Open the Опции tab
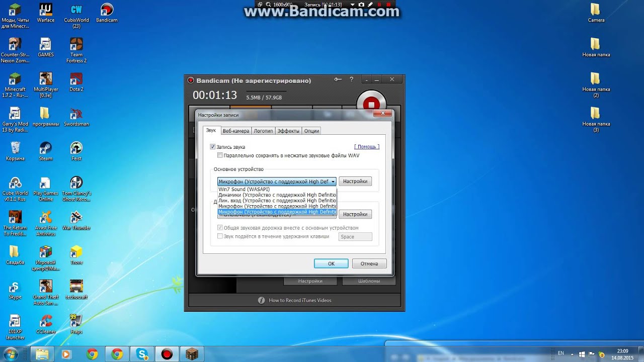 click(x=311, y=131)
